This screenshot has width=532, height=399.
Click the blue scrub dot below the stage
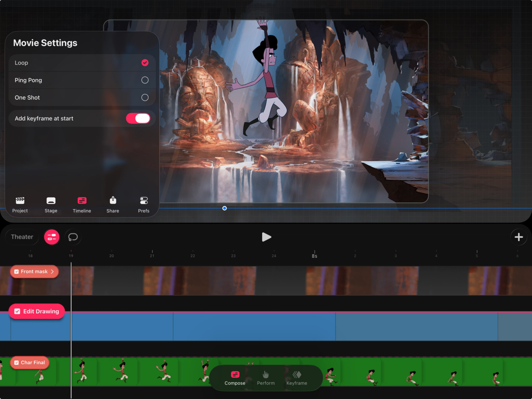click(224, 208)
